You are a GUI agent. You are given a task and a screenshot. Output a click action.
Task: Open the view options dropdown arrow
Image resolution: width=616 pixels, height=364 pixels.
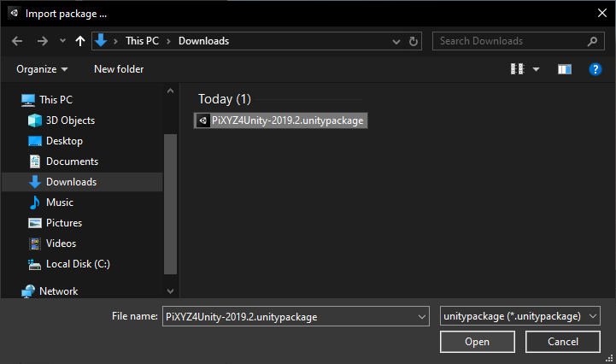click(536, 69)
